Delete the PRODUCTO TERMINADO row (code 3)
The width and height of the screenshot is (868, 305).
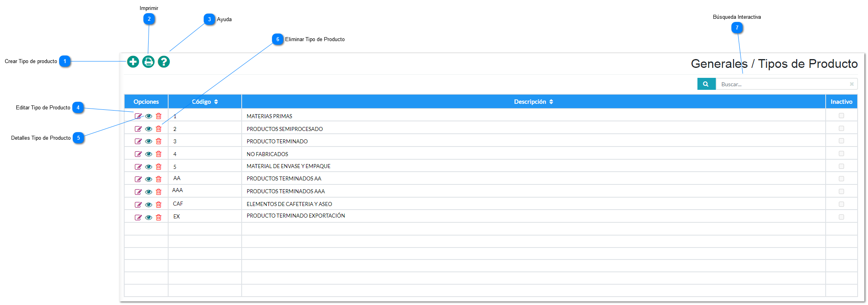tap(159, 141)
